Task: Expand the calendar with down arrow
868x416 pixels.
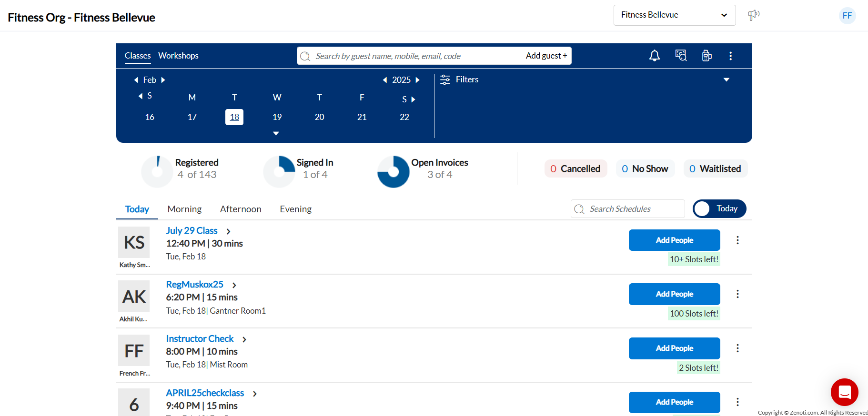Action: [x=276, y=133]
